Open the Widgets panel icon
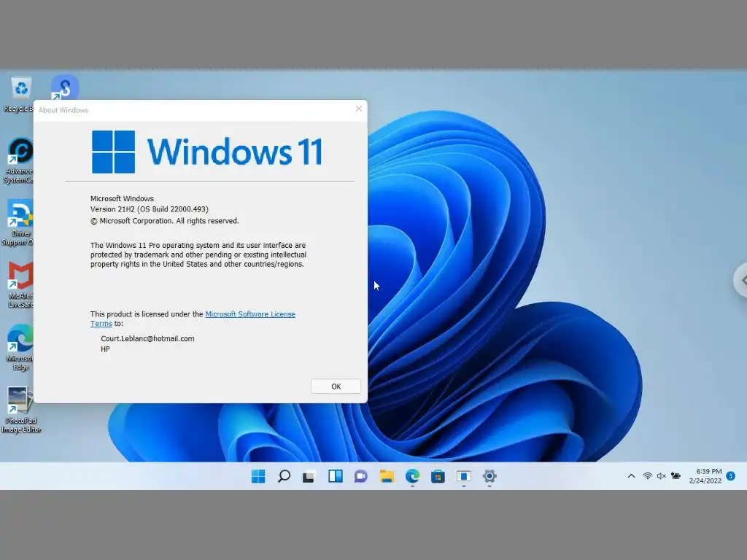 click(x=336, y=476)
